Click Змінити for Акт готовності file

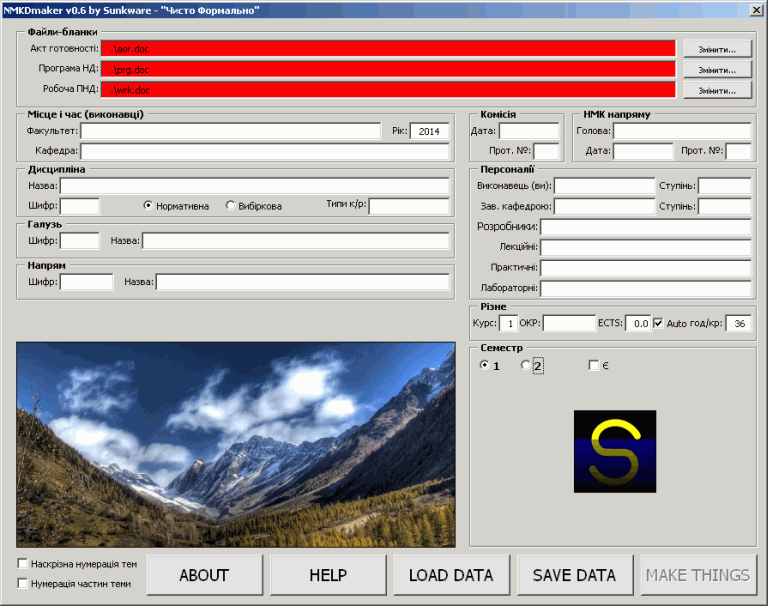tap(718, 49)
